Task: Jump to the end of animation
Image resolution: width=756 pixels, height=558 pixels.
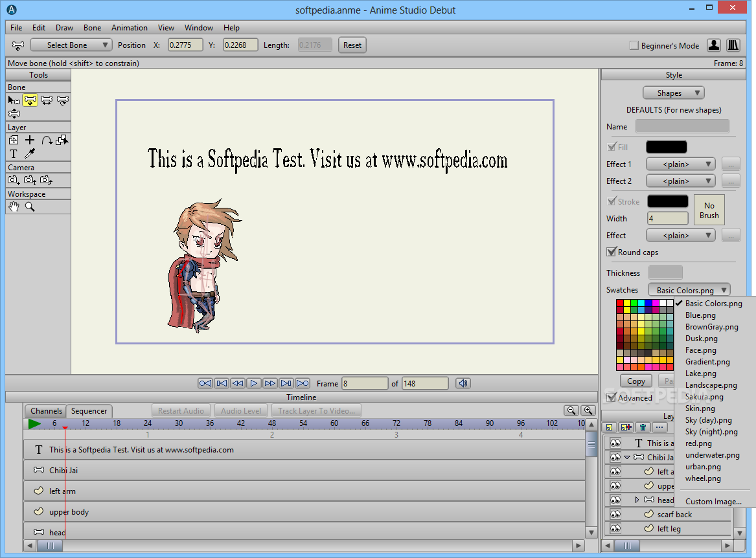Action: tap(303, 384)
